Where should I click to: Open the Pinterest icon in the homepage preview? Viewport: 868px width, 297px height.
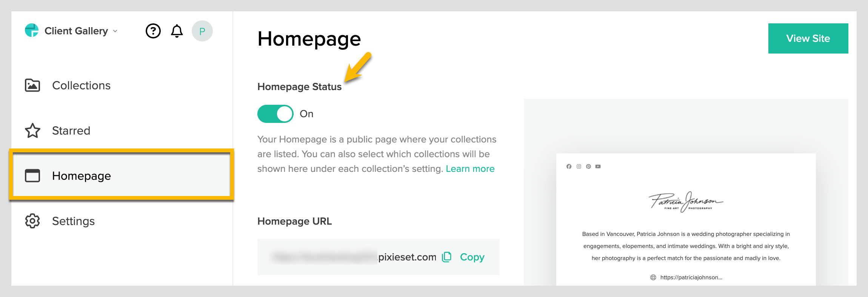(588, 166)
